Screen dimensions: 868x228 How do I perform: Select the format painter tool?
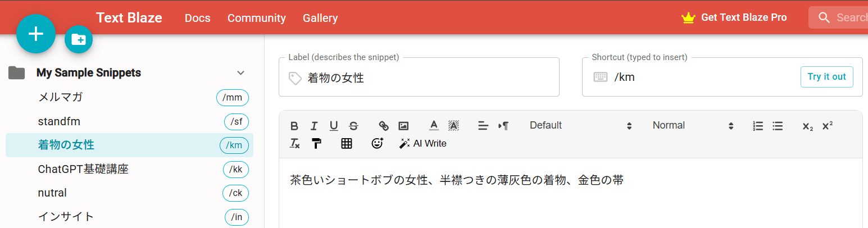pyautogui.click(x=316, y=144)
